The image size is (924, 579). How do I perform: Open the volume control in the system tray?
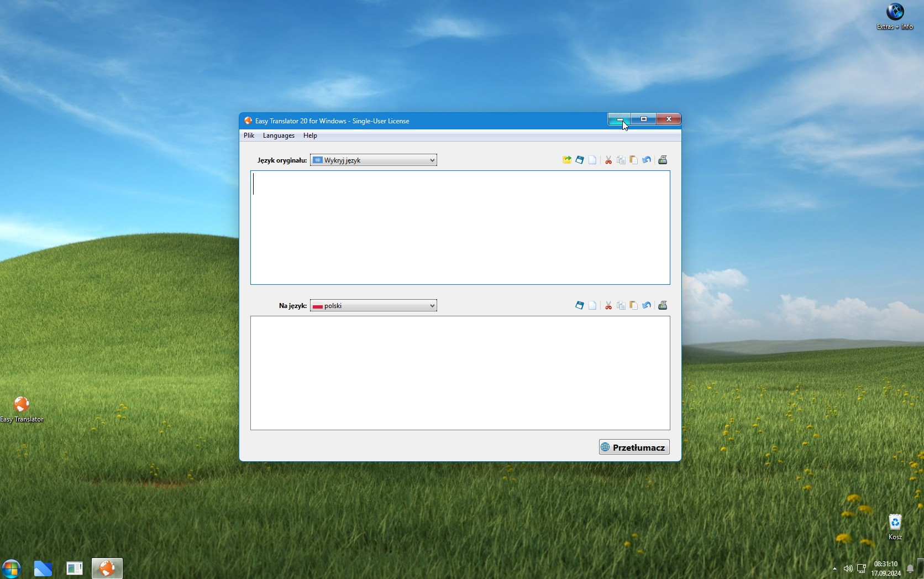848,568
